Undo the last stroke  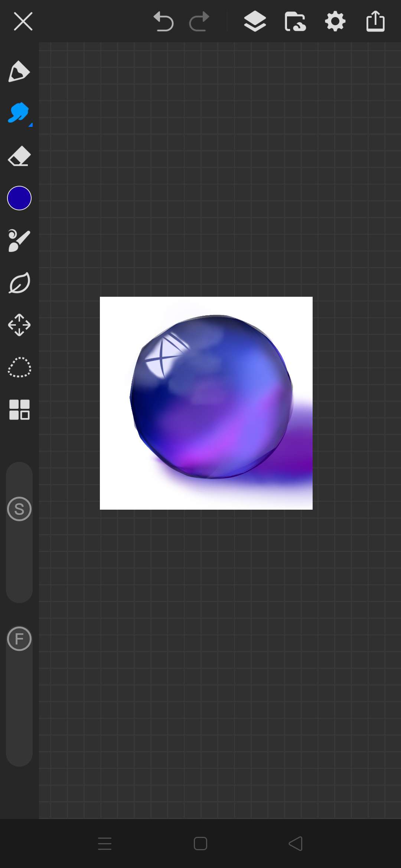point(163,22)
